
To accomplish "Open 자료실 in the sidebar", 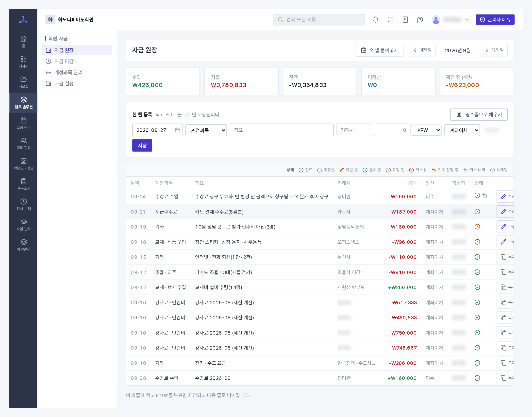I will tap(23, 82).
